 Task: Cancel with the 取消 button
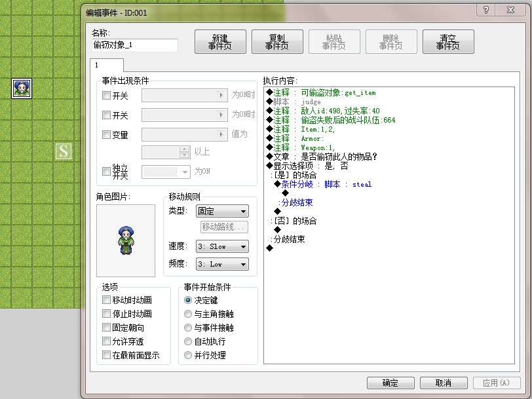click(x=444, y=383)
